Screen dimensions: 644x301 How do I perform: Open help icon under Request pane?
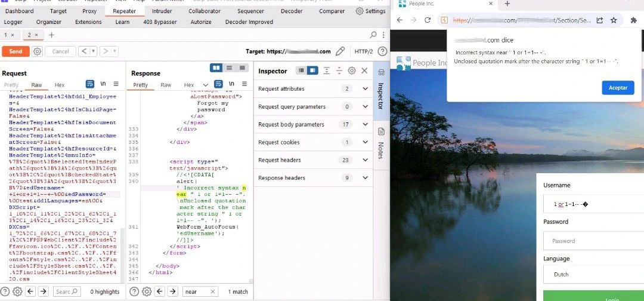click(5, 291)
